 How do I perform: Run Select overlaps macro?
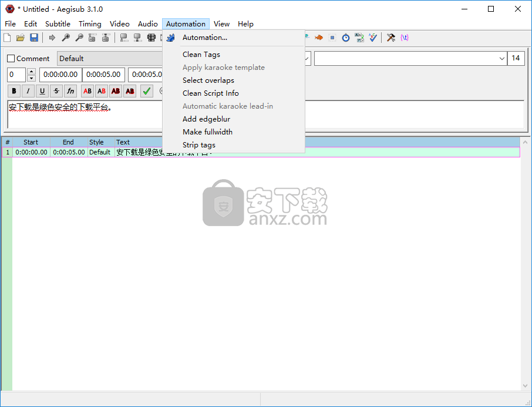click(234, 80)
